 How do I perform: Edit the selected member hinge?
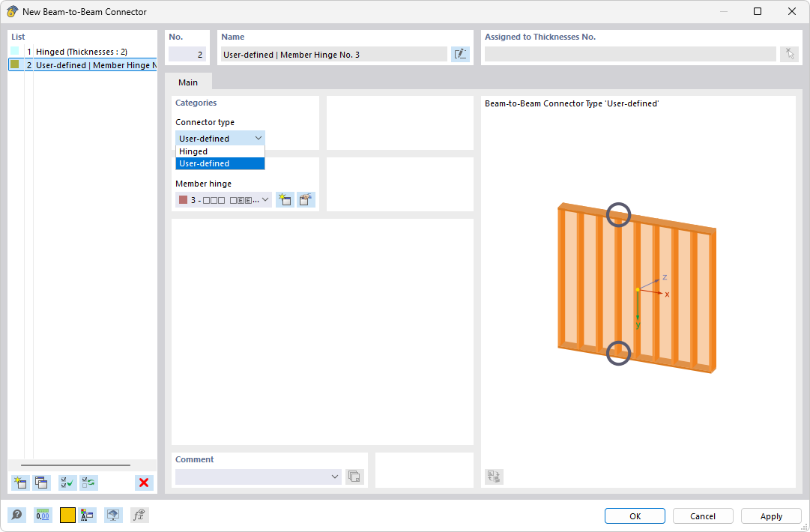coord(306,199)
